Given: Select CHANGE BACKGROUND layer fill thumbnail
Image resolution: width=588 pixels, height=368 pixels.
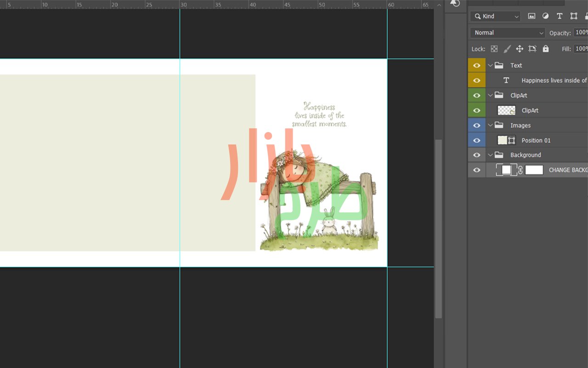Looking at the screenshot, I should (506, 170).
